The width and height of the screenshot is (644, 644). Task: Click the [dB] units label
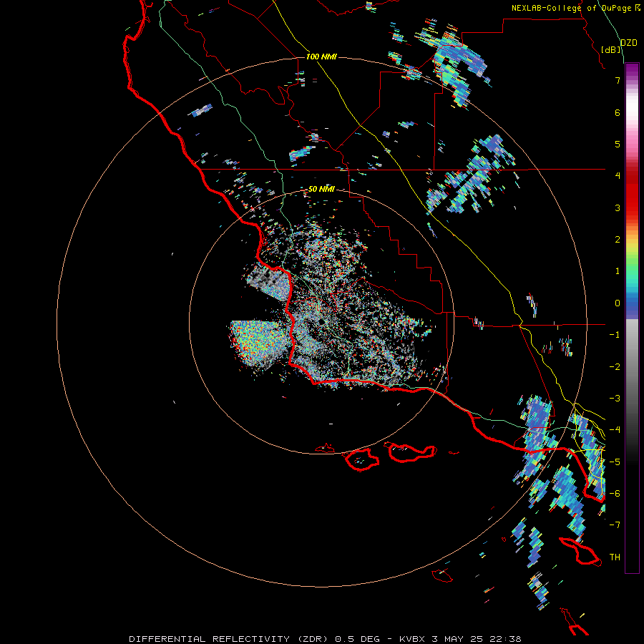point(611,49)
